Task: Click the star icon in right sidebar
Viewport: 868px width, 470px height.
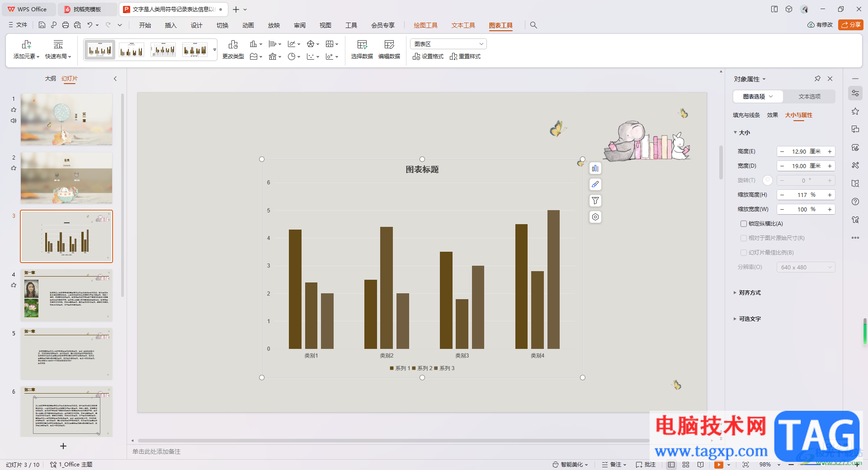Action: click(x=855, y=111)
